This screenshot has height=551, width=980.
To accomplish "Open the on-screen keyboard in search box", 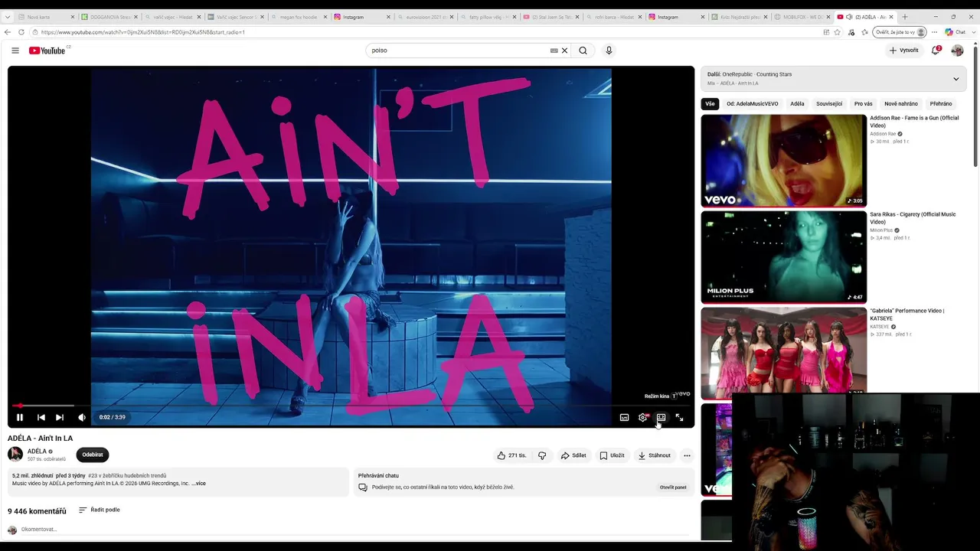I will tap(554, 51).
